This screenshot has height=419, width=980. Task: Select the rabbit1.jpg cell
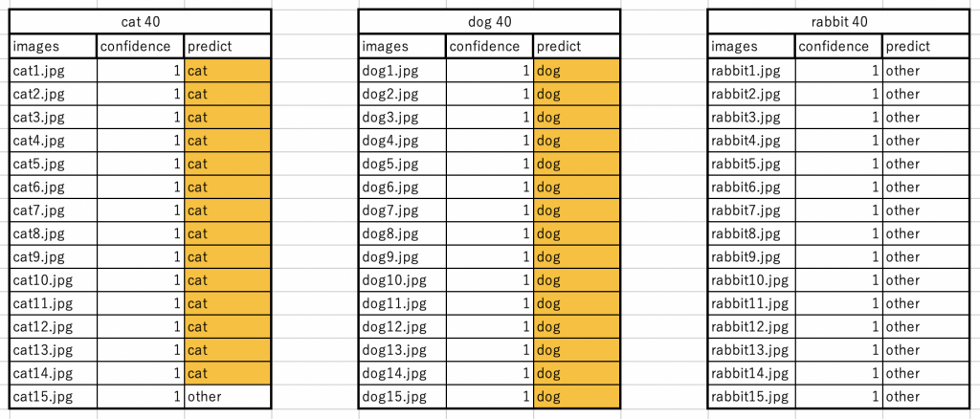tap(751, 70)
